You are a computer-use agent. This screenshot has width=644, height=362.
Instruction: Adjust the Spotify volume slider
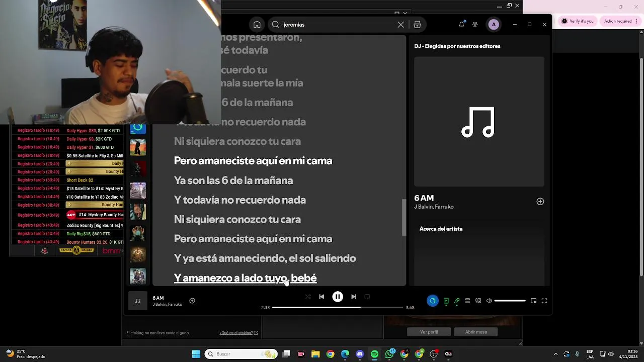coord(510,301)
